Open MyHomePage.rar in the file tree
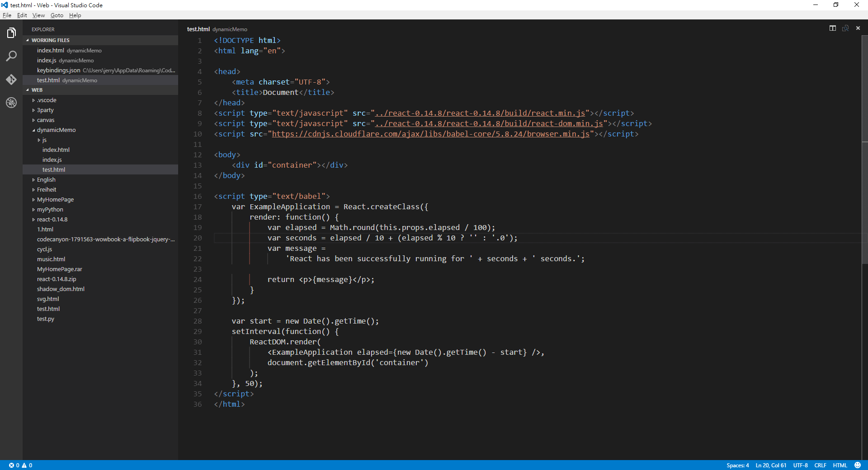 [x=100, y=269]
